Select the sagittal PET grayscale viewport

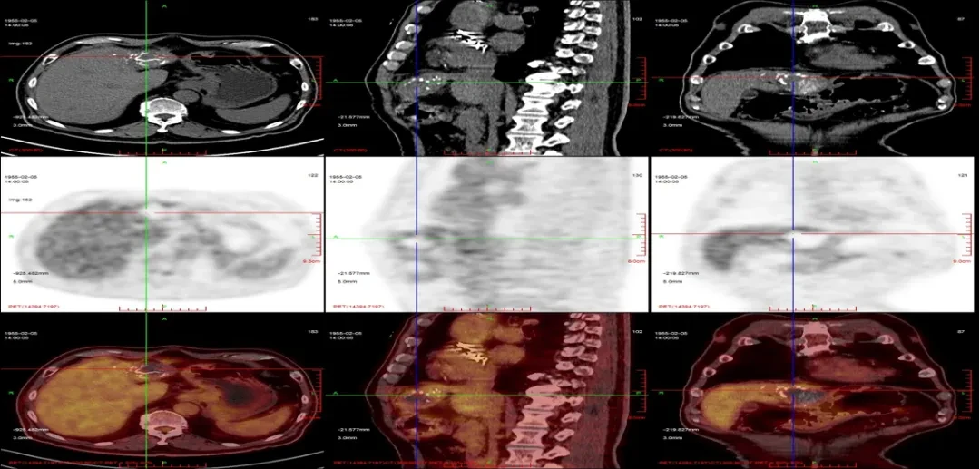click(x=487, y=234)
